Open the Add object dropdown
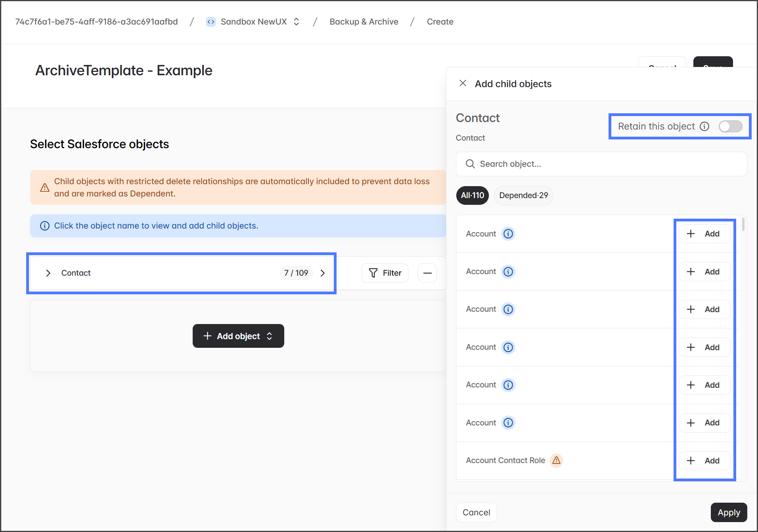Image resolution: width=758 pixels, height=532 pixels. 238,336
